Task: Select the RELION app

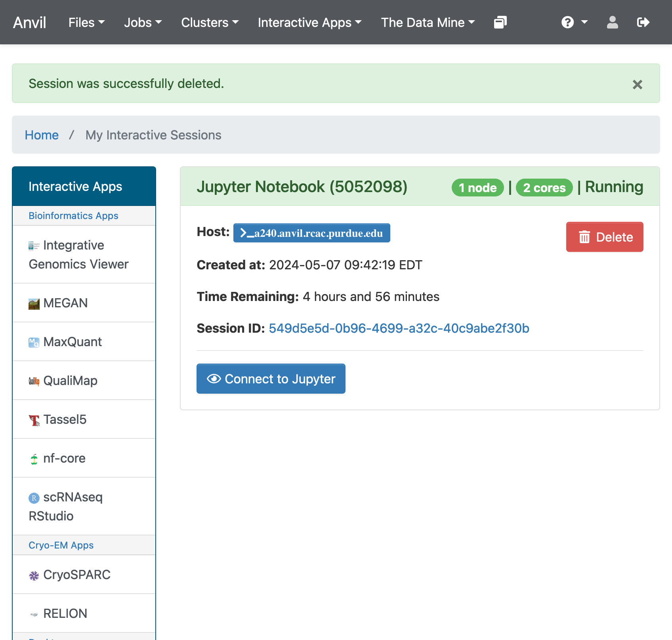Action: coord(65,613)
